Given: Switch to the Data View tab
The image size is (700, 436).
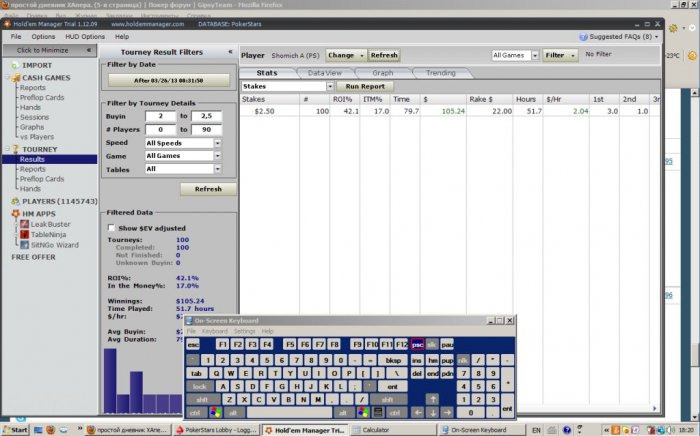Looking at the screenshot, I should 325,73.
